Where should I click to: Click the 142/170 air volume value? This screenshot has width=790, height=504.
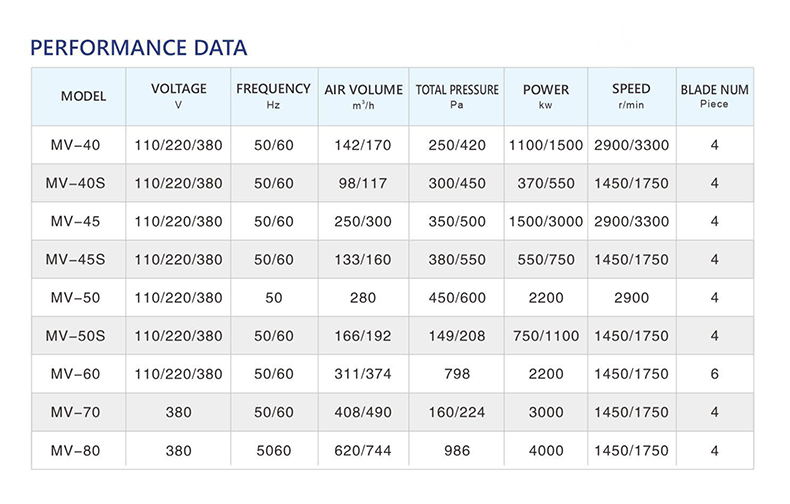pyautogui.click(x=364, y=145)
